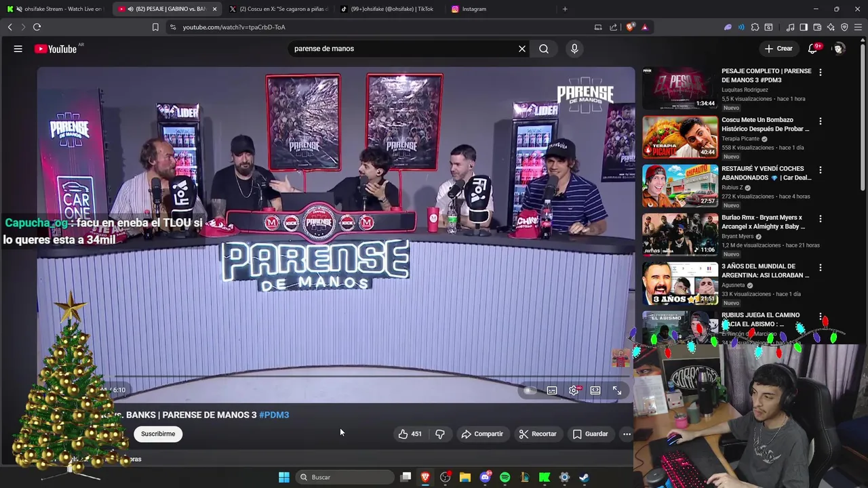This screenshot has height=488, width=868.
Task: Open the Brave Shields lion icon
Action: pyautogui.click(x=630, y=27)
